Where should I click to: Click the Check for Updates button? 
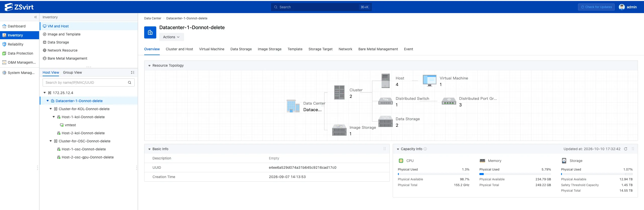tap(596, 7)
